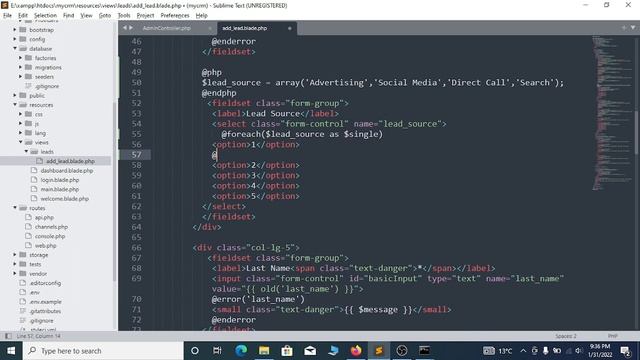The image size is (640, 360).
Task: Open Task View on taskbar
Action: tap(217, 351)
